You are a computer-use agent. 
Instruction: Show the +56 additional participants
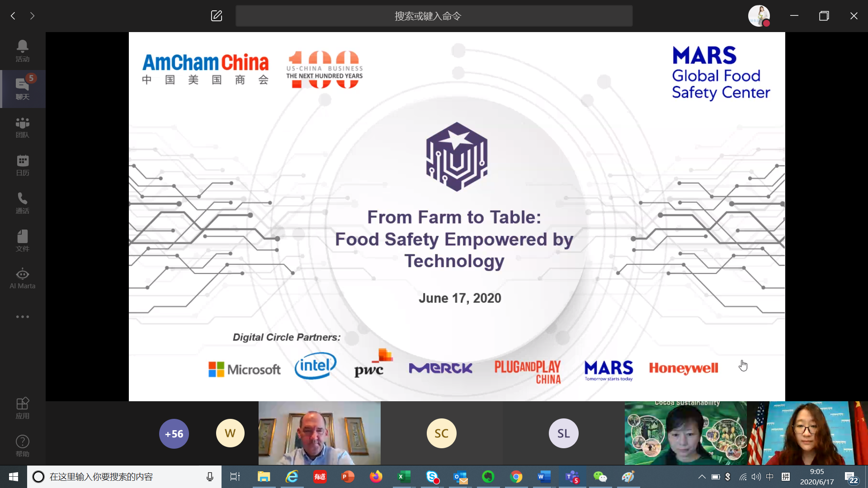[x=174, y=434]
